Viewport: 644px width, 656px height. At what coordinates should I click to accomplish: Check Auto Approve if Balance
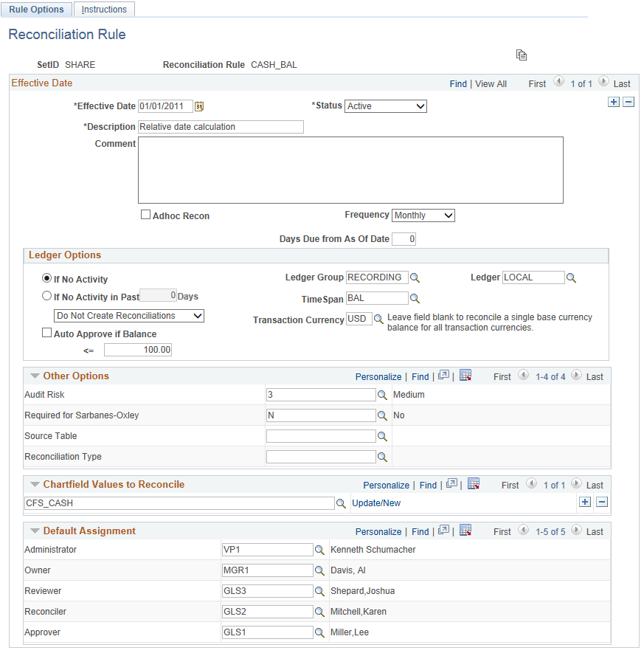[x=47, y=332]
